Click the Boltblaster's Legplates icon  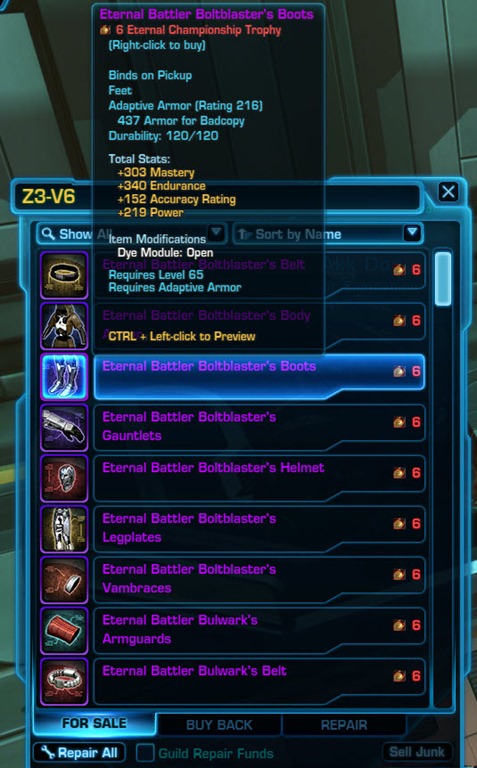tap(64, 529)
